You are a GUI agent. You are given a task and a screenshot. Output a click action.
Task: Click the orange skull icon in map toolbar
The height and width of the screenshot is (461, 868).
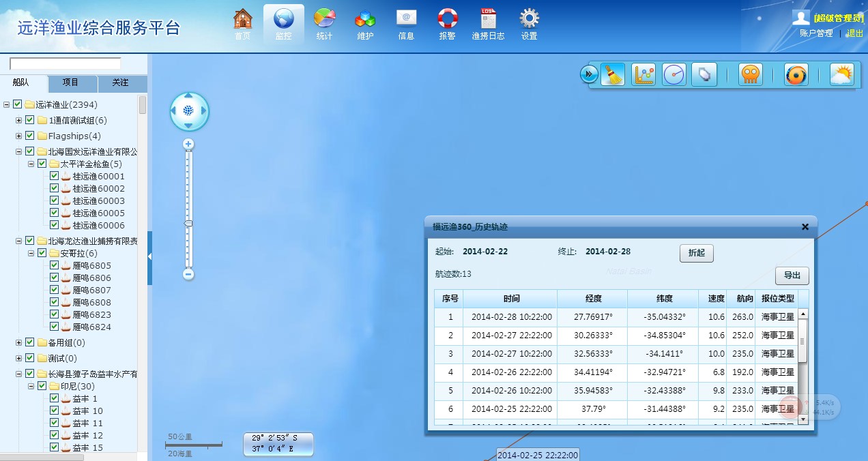tap(750, 74)
